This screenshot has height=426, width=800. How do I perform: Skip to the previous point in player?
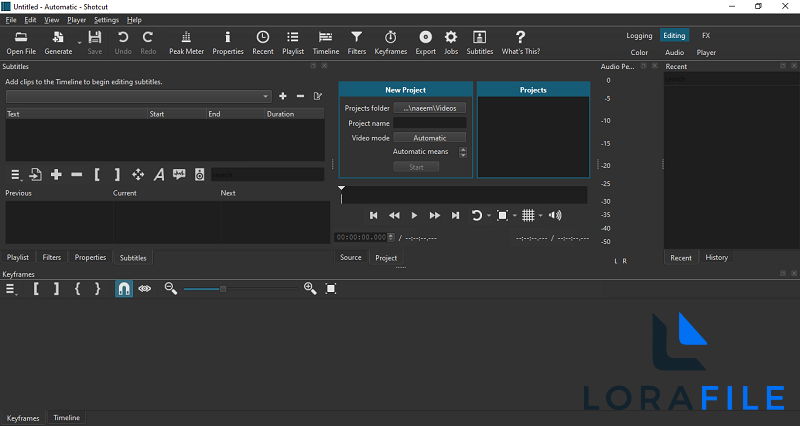pyautogui.click(x=373, y=215)
